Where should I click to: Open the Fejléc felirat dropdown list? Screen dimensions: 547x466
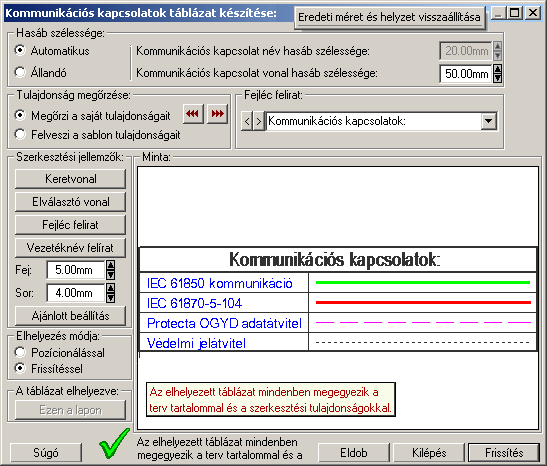click(x=489, y=121)
